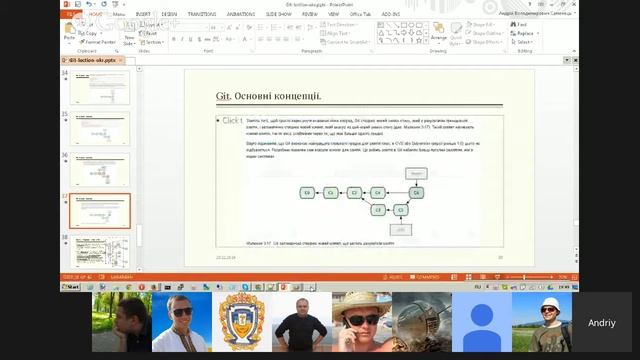Open Quick Styles gallery
This screenshot has width=640, height=360.
pos(456,34)
